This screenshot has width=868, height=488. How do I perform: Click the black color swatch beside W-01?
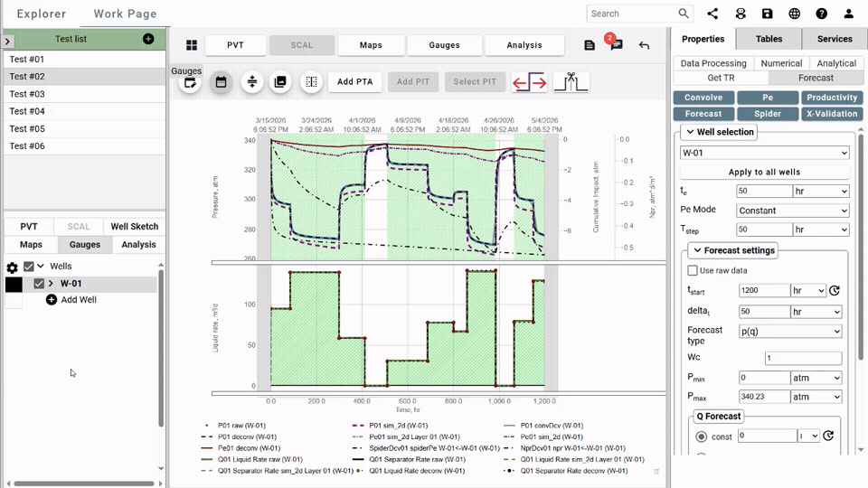tap(14, 284)
